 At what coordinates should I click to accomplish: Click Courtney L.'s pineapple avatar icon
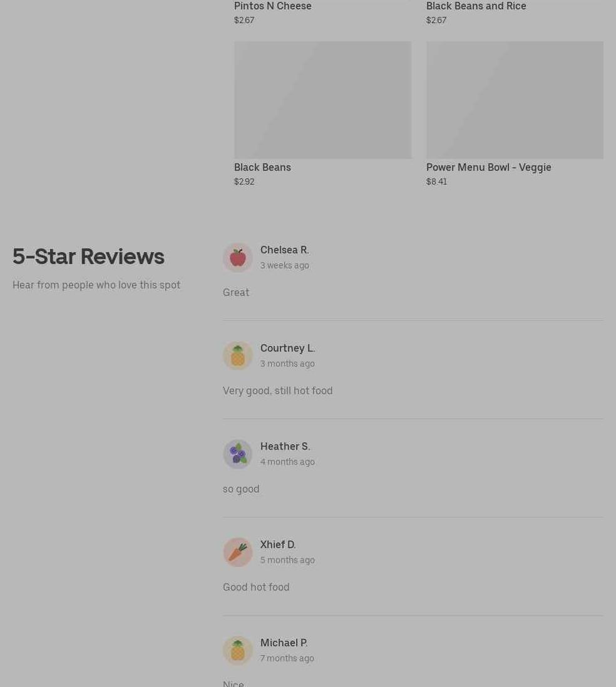[238, 356]
